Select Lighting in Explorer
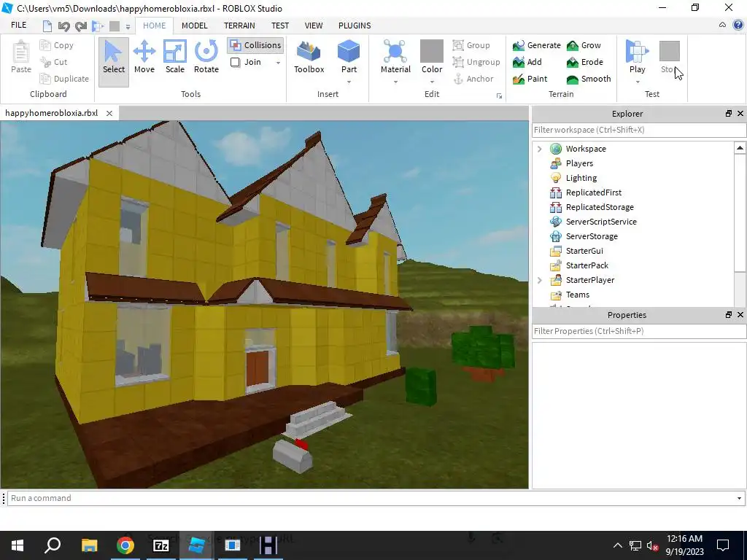Image resolution: width=747 pixels, height=560 pixels. click(581, 178)
